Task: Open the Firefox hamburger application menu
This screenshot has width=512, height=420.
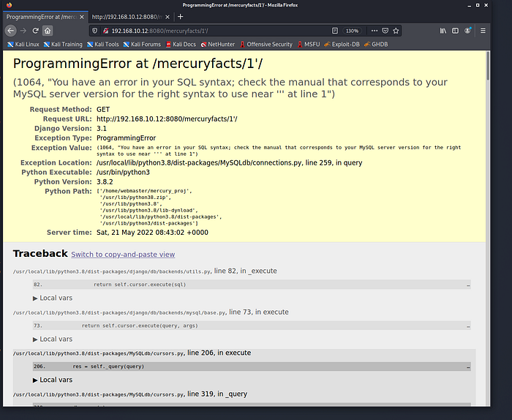Action: click(x=483, y=31)
